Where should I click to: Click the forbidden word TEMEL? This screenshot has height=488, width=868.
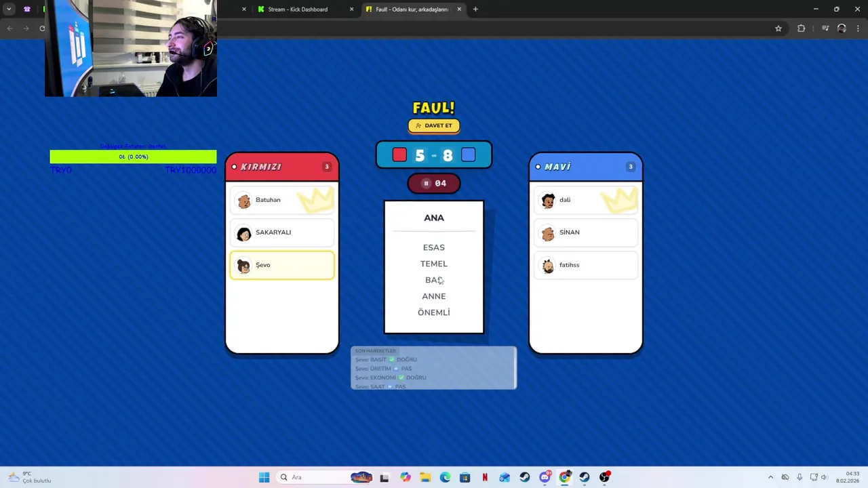[434, 264]
